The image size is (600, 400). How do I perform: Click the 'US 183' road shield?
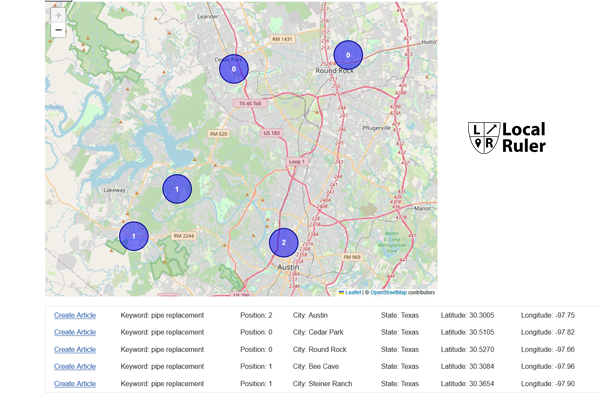point(272,133)
